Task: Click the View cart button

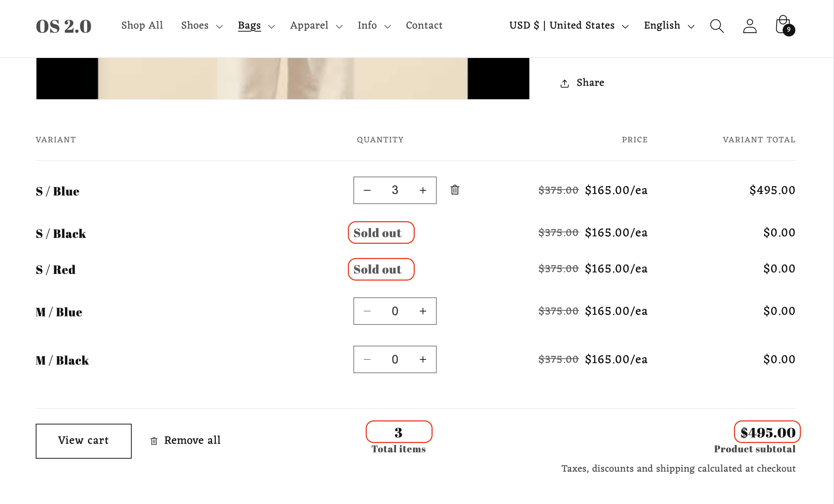Action: [83, 440]
